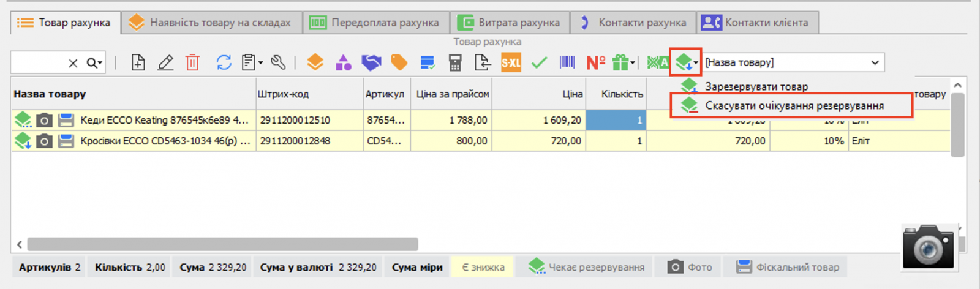Click the purple barcode icon
980x289 pixels.
[567, 62]
